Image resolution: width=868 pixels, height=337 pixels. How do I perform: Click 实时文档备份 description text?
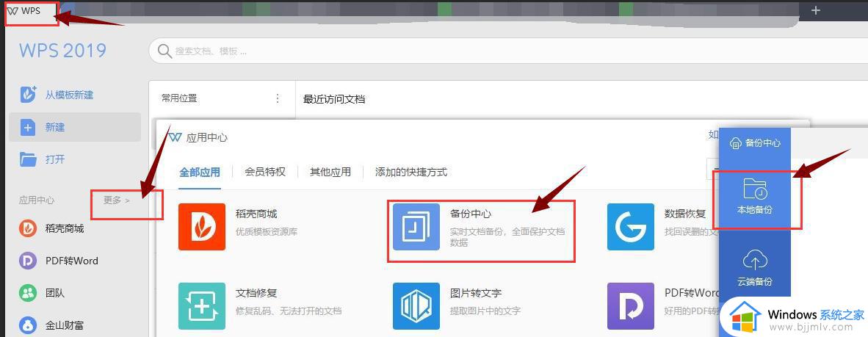[507, 237]
